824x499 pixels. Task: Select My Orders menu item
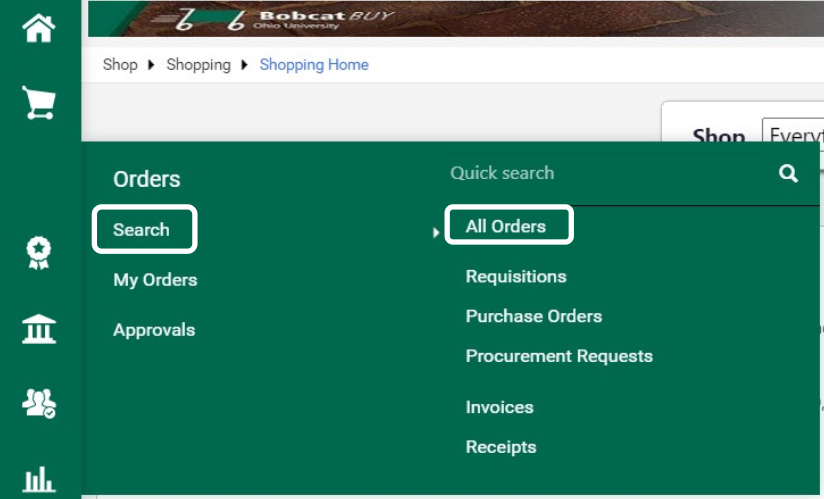click(155, 280)
